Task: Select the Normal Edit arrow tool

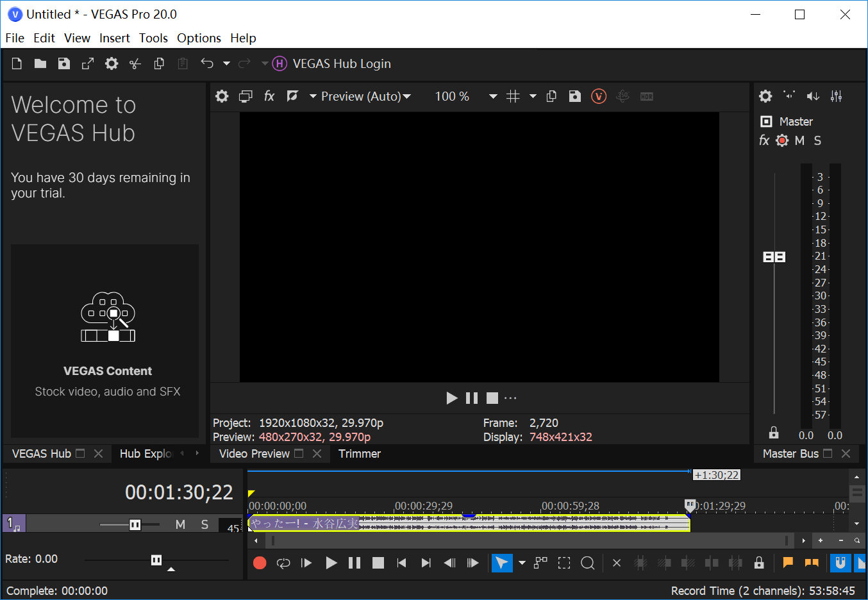Action: [502, 563]
